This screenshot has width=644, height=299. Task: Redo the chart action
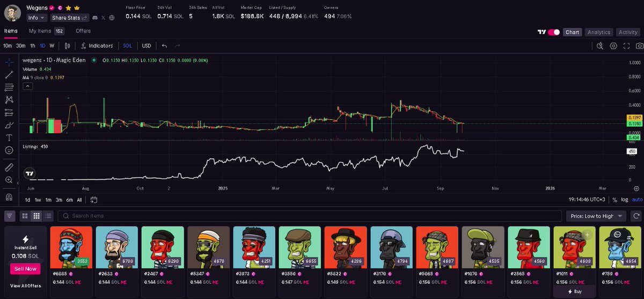click(x=177, y=46)
